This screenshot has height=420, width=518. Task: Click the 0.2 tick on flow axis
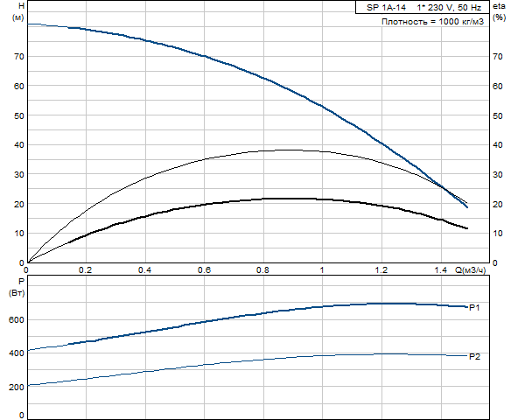point(85,270)
